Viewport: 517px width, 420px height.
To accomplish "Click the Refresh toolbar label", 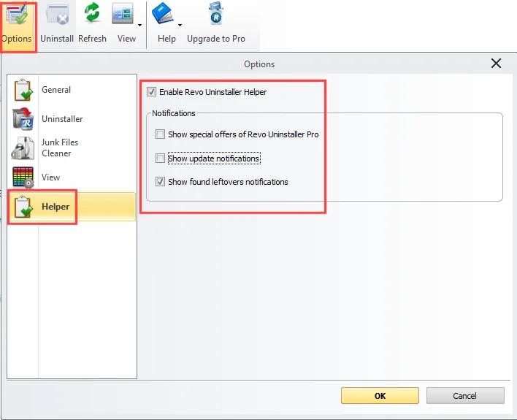I will (x=92, y=39).
